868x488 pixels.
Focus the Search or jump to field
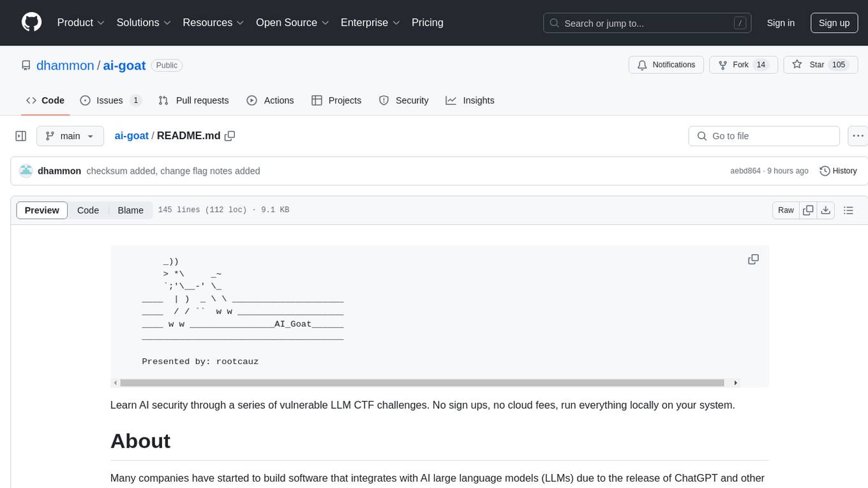[648, 23]
